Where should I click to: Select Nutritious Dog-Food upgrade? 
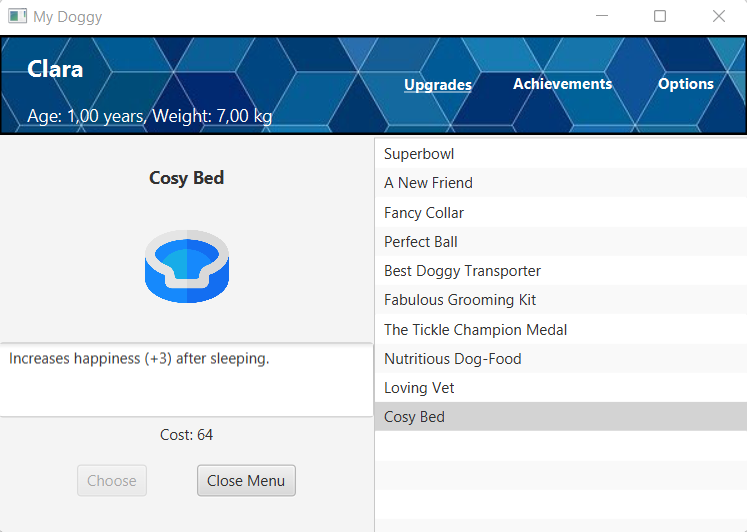[452, 359]
